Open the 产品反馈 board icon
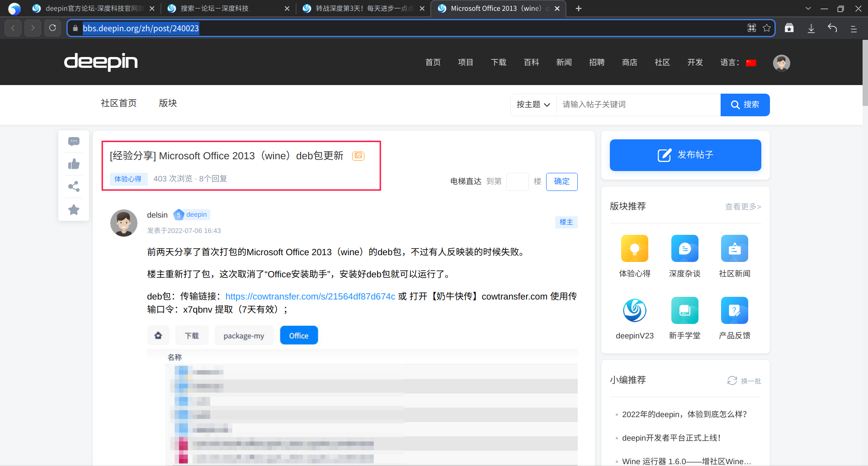Viewport: 868px width, 466px height. (x=734, y=310)
